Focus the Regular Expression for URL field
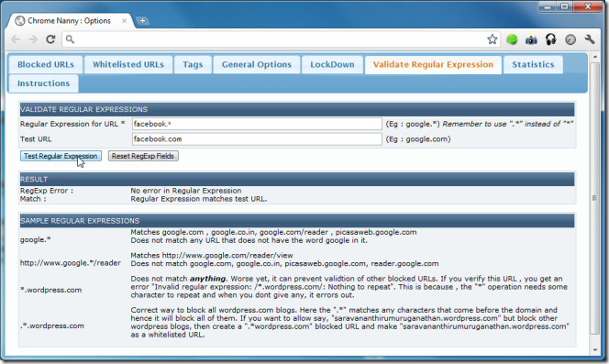Screen dimensions: 609x364 tap(257, 124)
